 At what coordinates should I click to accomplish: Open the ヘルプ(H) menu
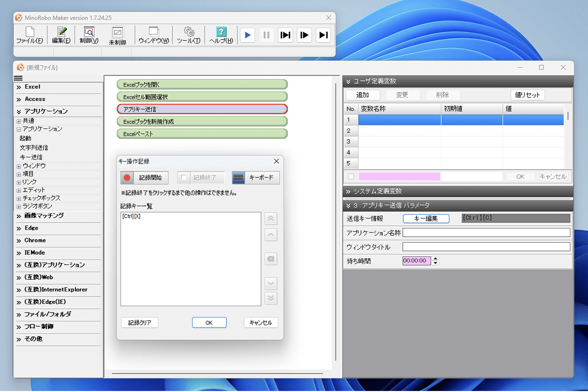[x=221, y=36]
